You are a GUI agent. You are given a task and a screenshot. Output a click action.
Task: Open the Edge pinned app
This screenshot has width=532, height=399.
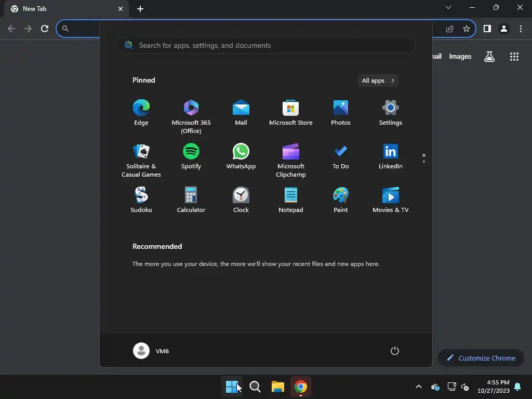click(x=141, y=113)
